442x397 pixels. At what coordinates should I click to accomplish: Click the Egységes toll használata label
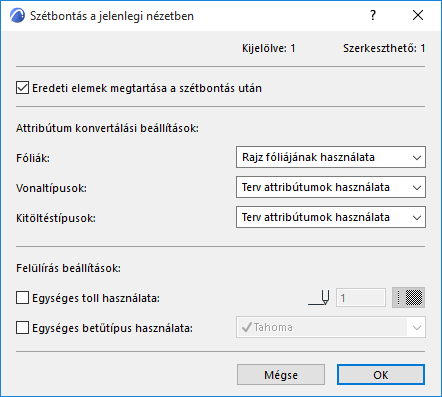tap(96, 298)
